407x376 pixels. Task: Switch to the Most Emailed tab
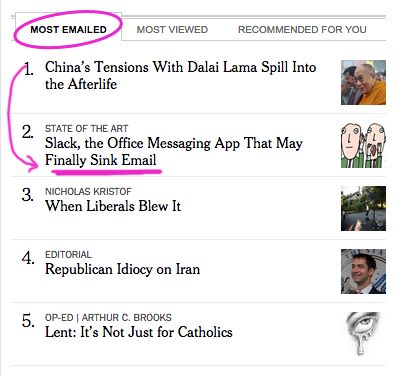68,29
